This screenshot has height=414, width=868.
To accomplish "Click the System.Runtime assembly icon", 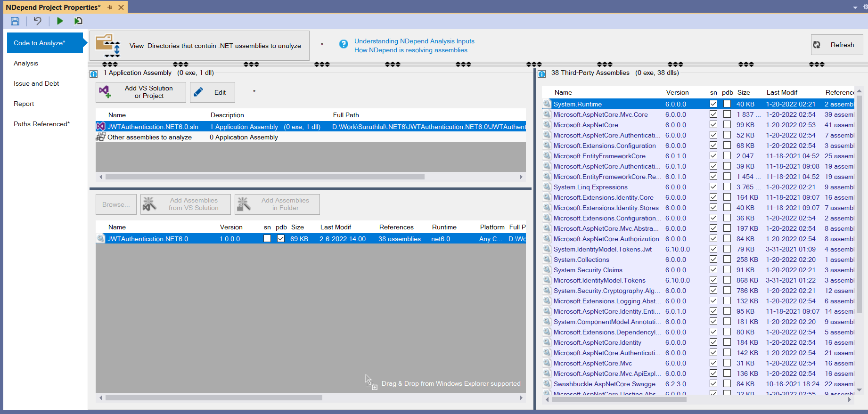I will pos(547,104).
